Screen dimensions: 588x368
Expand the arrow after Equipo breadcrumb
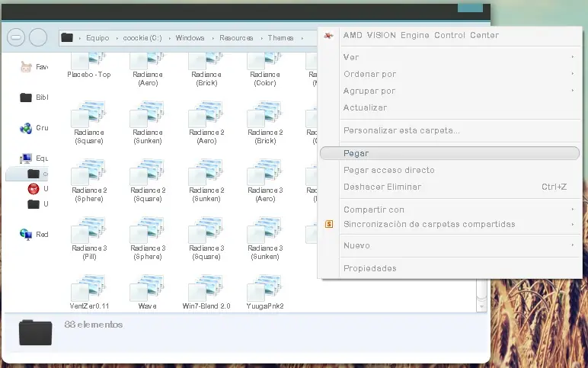117,38
